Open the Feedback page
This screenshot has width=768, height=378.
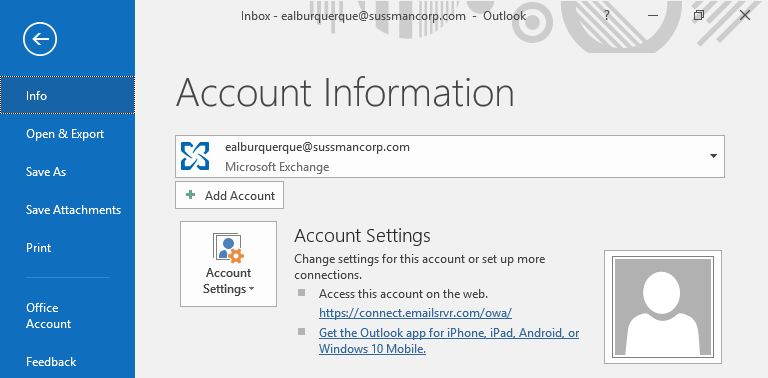pos(68,362)
